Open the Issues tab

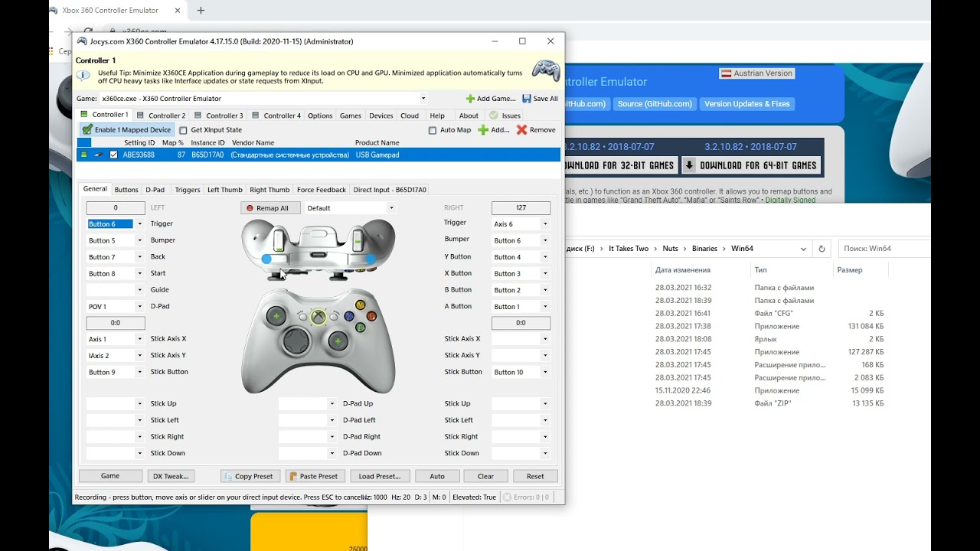point(506,116)
